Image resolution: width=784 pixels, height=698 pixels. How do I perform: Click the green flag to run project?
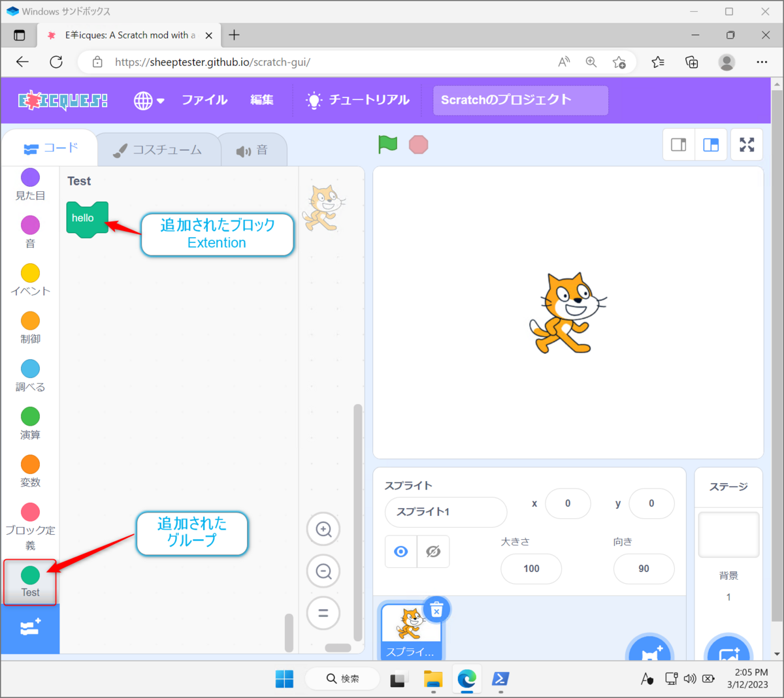pos(388,144)
